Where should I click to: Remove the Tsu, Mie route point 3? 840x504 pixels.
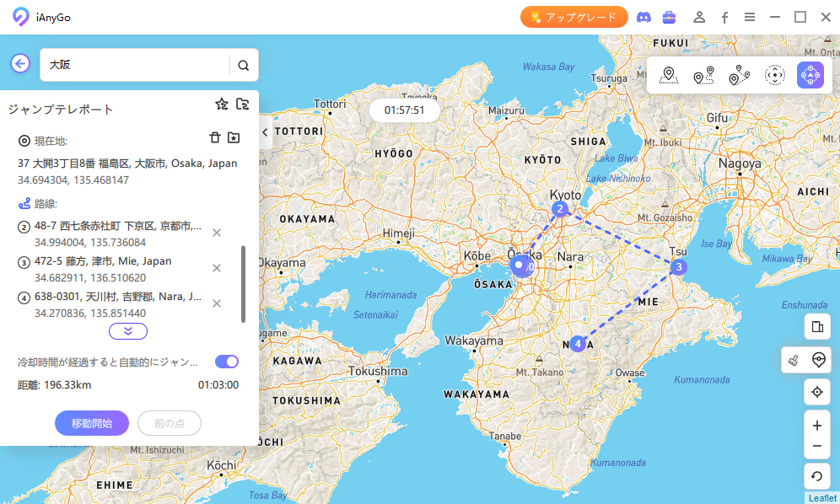(217, 268)
